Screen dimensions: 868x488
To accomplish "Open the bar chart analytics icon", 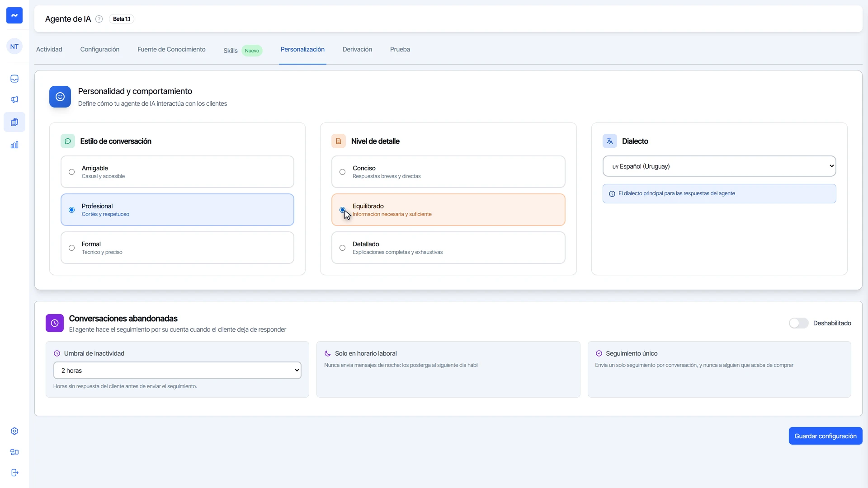I will 14,145.
